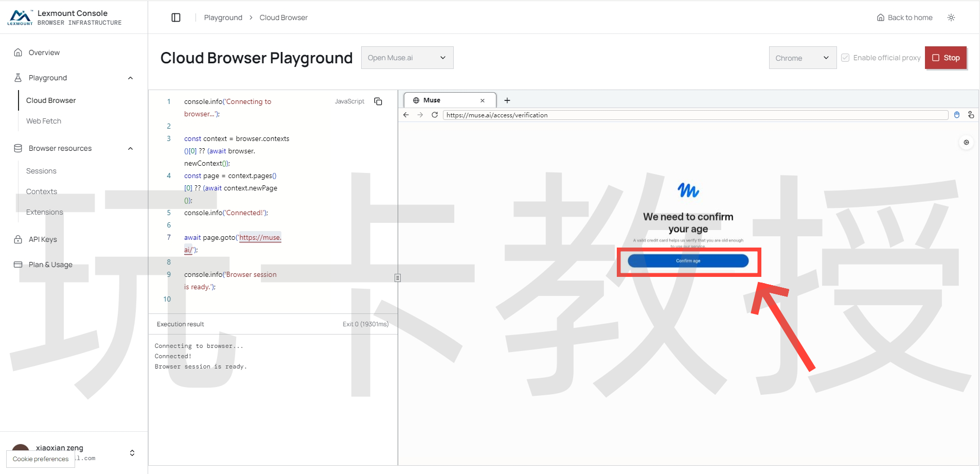Open Plan & Usage page
980x474 pixels.
50,265
